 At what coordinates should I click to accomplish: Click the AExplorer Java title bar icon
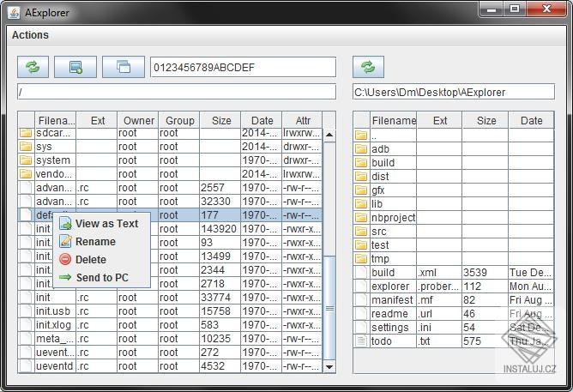click(14, 13)
